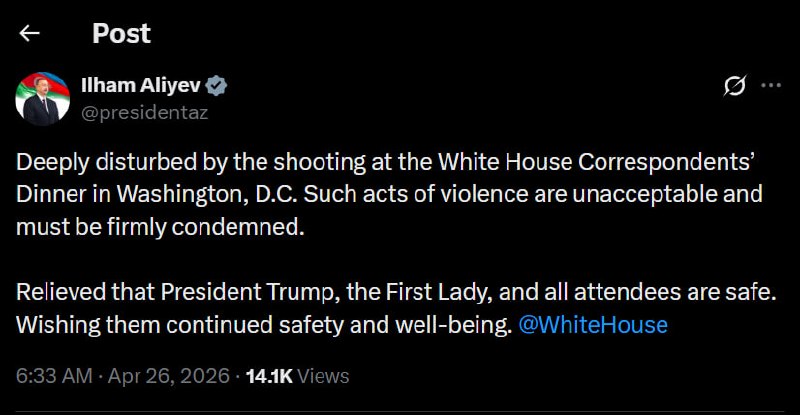Image resolution: width=800 pixels, height=415 pixels.
Task: Click the Views label
Action: pyautogui.click(x=324, y=376)
